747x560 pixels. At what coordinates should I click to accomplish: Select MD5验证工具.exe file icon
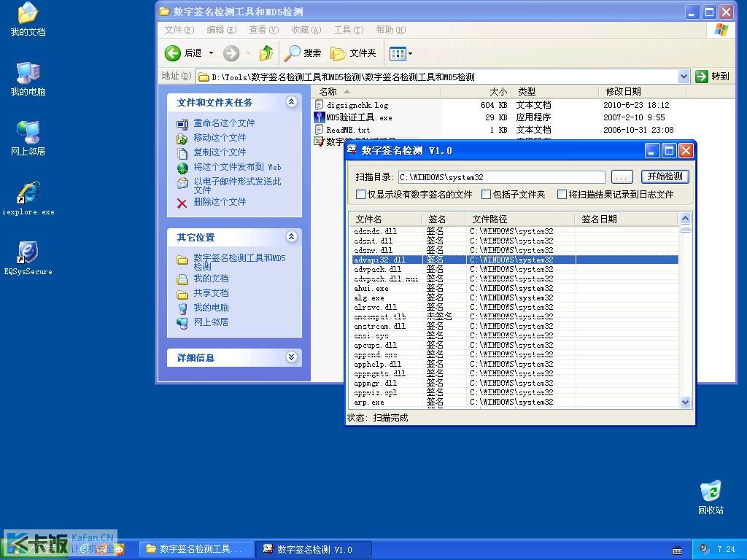click(x=320, y=117)
